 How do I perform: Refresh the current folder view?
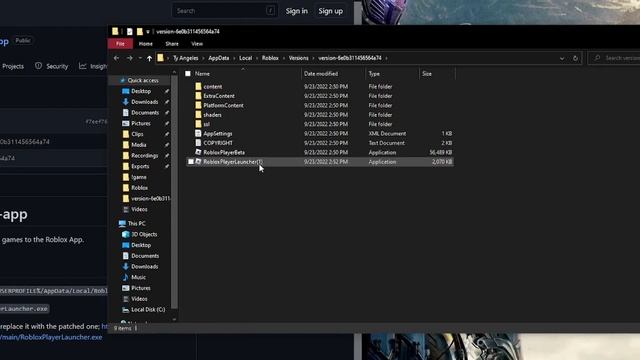click(x=575, y=58)
